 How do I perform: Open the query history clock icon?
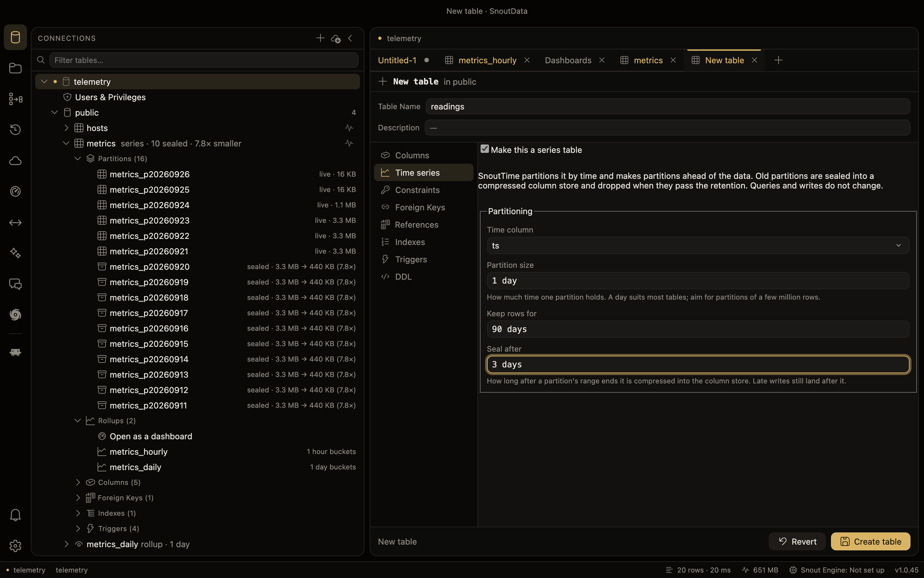[15, 130]
